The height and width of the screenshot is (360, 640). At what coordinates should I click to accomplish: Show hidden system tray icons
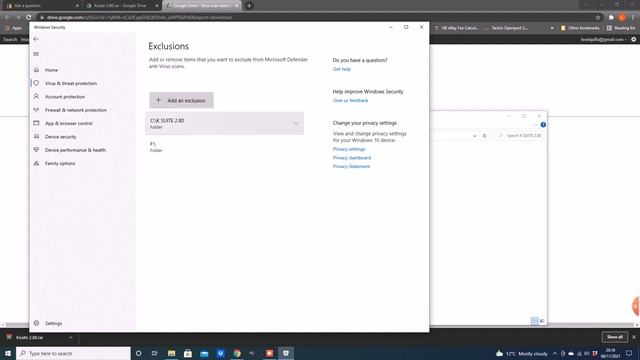[555, 353]
